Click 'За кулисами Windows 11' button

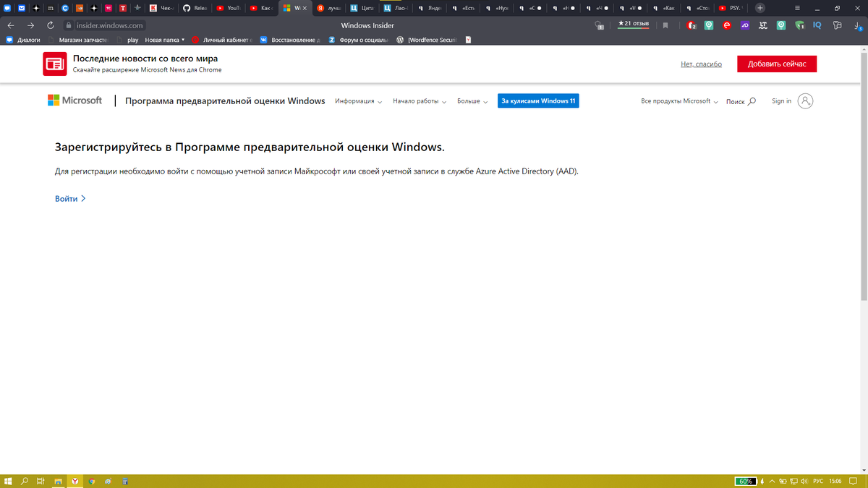pyautogui.click(x=538, y=101)
